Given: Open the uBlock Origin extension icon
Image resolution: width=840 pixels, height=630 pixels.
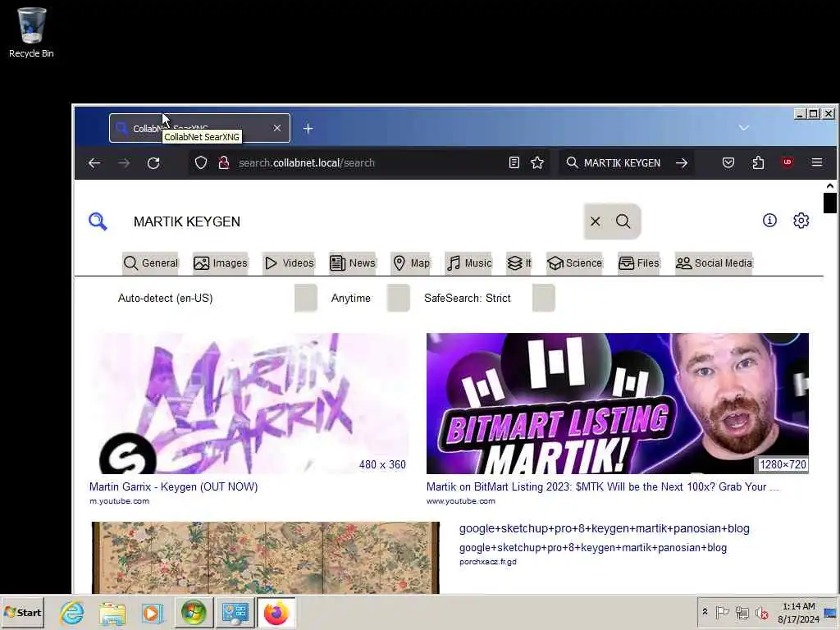Looking at the screenshot, I should (x=787, y=162).
